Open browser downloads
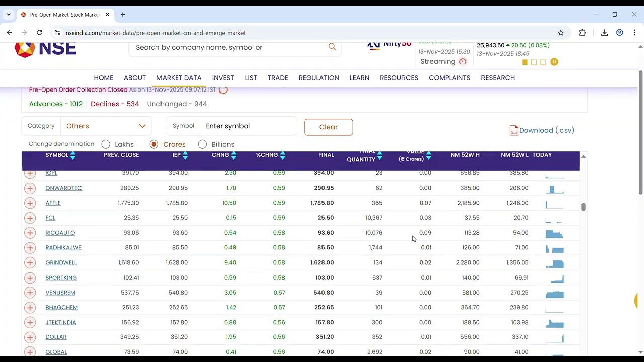 point(605,33)
